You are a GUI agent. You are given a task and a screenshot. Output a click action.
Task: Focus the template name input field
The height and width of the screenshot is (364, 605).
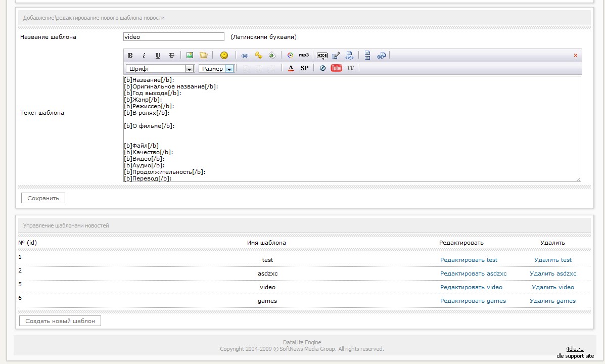(x=174, y=37)
